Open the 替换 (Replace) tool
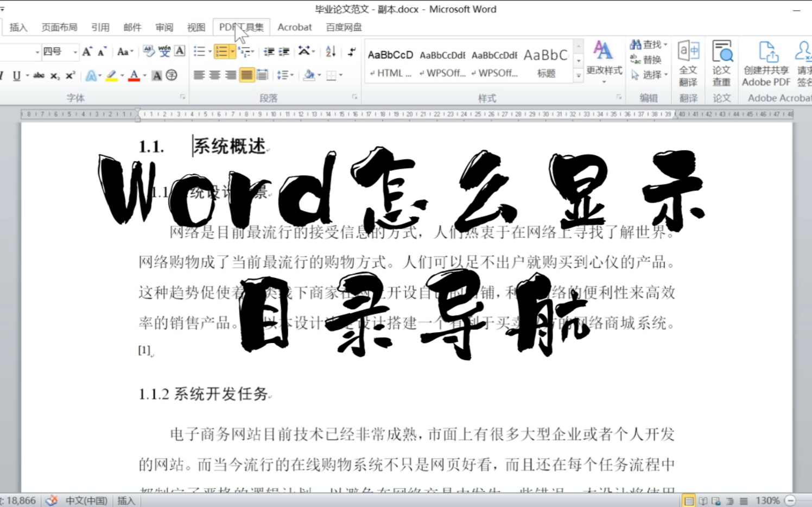 (650, 60)
